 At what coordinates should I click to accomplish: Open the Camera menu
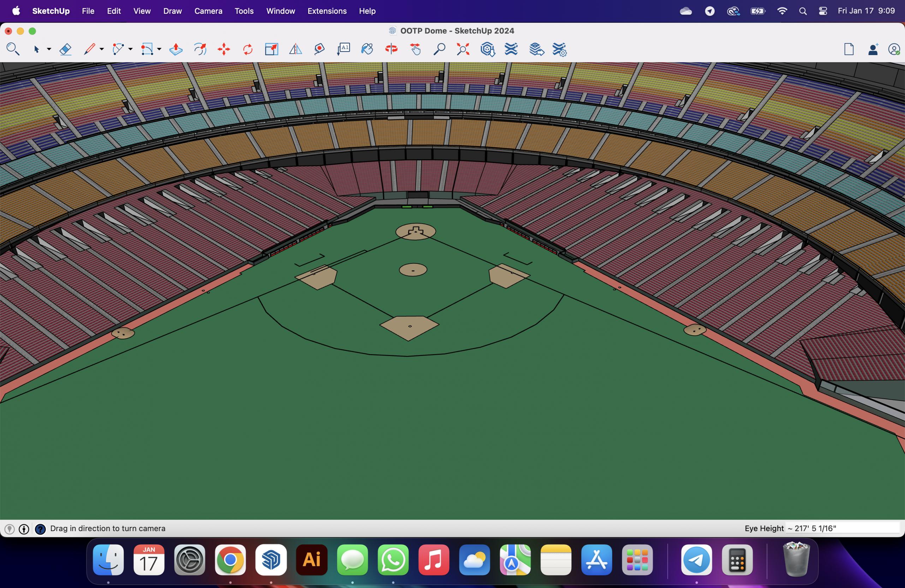click(208, 11)
